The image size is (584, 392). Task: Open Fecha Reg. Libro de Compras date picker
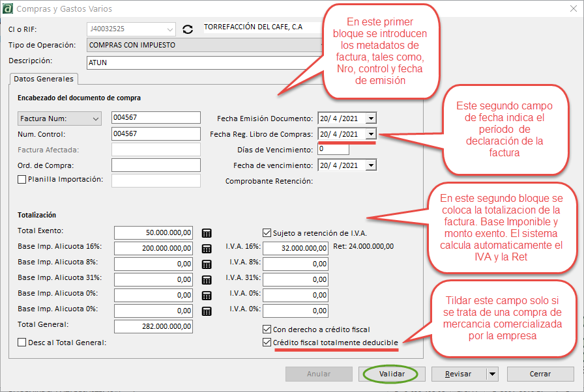[371, 134]
